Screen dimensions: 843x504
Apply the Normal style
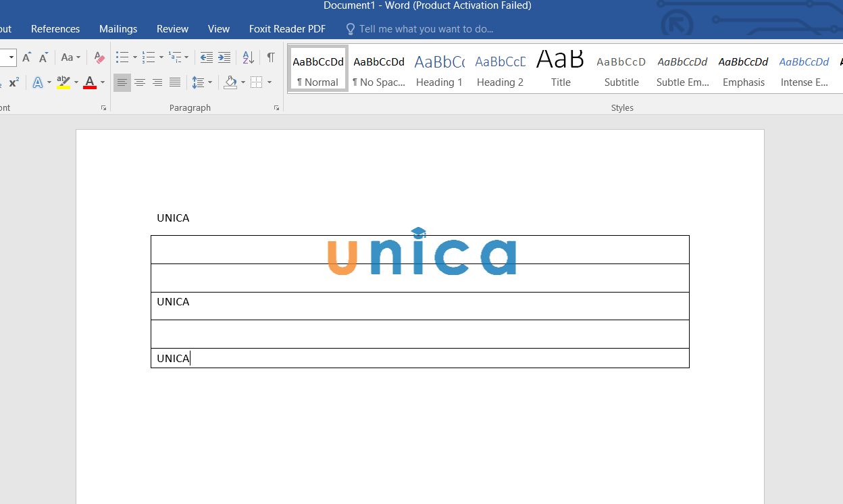[x=318, y=69]
